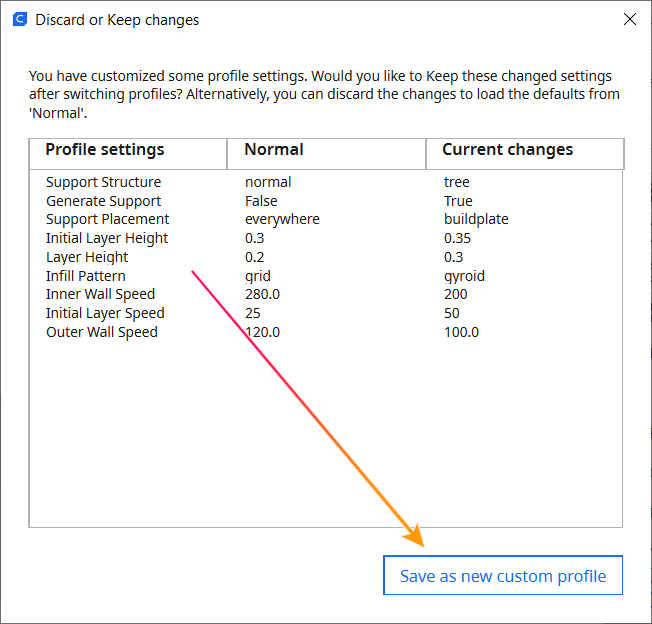652x624 pixels.
Task: Select the Initial Layer Speed row
Action: click(326, 313)
